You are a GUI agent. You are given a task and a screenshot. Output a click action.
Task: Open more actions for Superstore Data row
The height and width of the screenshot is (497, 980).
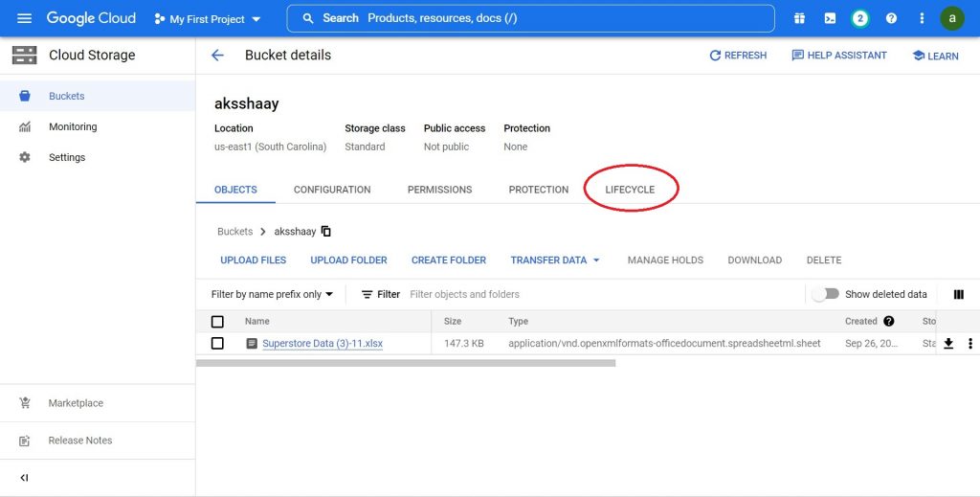point(970,343)
